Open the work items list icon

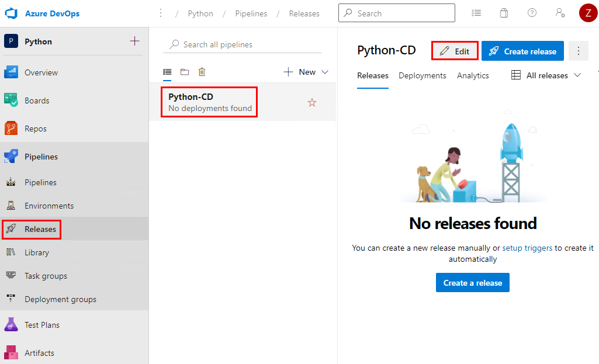(x=476, y=13)
